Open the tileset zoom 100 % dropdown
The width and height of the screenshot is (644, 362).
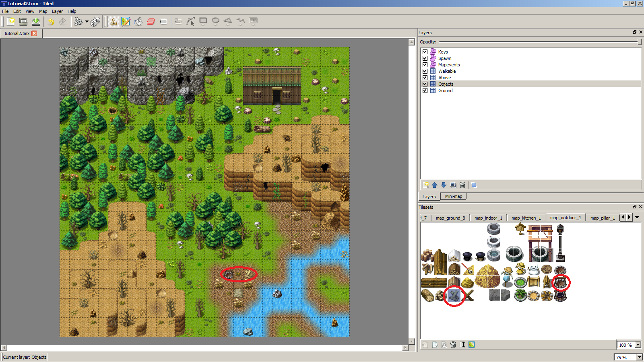638,345
